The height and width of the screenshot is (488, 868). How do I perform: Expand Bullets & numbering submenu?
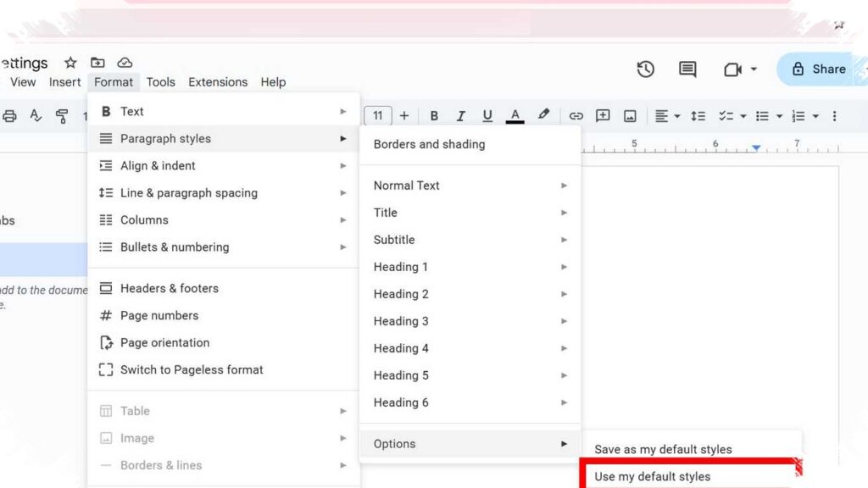(x=224, y=247)
